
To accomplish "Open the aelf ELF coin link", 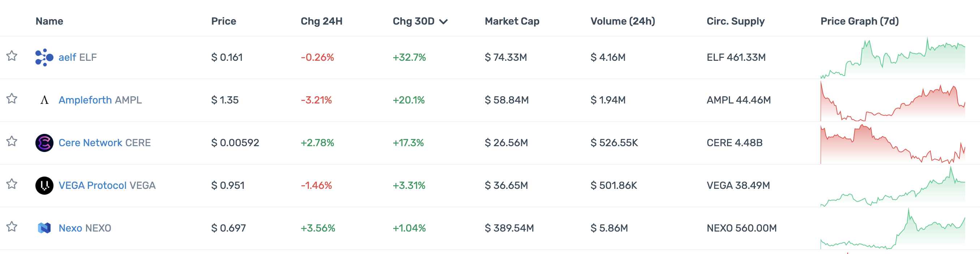I will pos(78,58).
